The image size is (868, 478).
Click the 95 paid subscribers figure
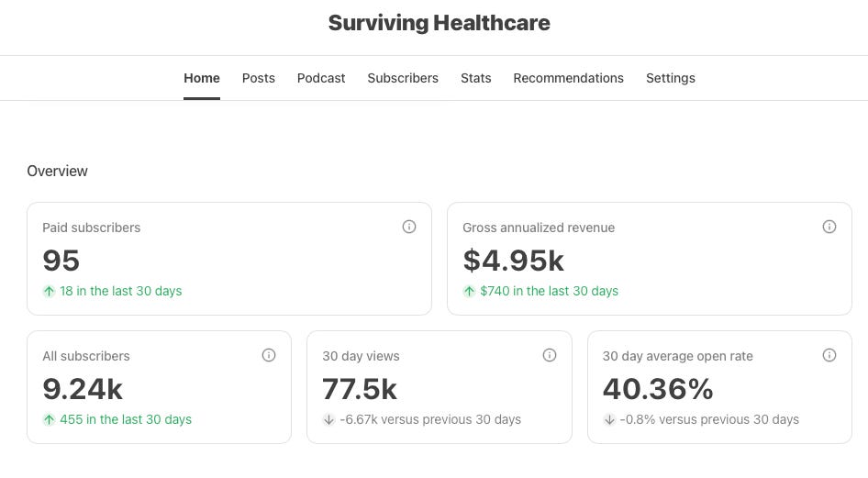click(x=61, y=261)
